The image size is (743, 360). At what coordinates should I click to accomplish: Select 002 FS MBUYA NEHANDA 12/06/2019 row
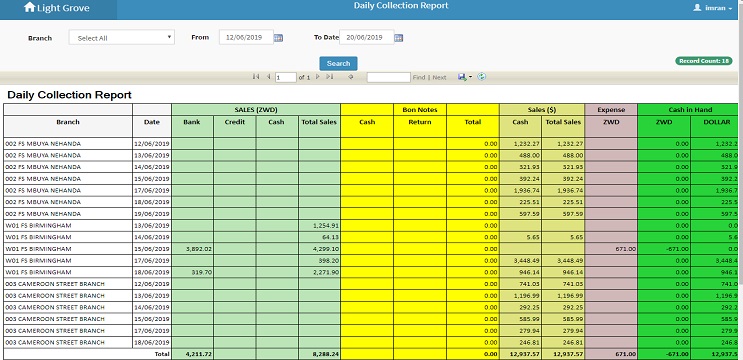[x=371, y=144]
